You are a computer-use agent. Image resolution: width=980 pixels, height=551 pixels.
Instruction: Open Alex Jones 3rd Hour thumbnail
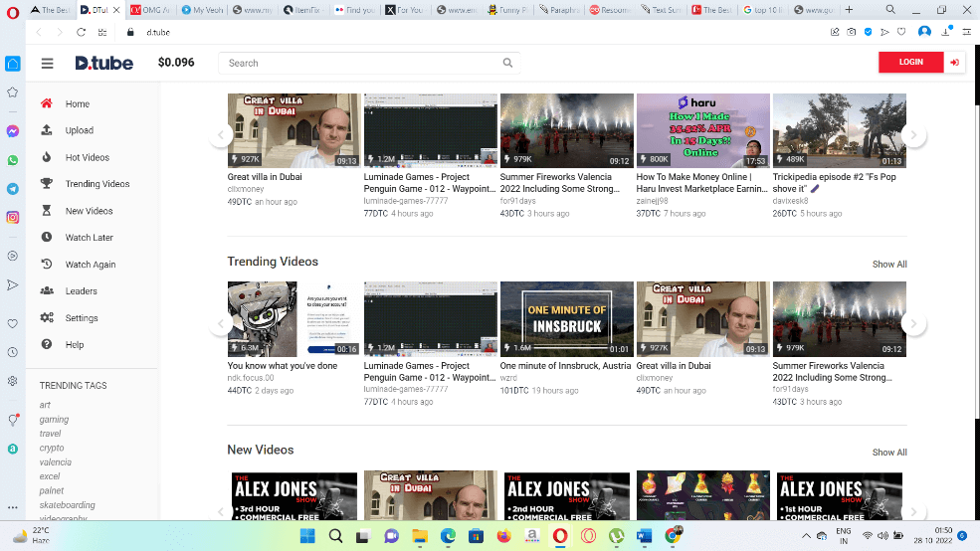pyautogui.click(x=294, y=496)
